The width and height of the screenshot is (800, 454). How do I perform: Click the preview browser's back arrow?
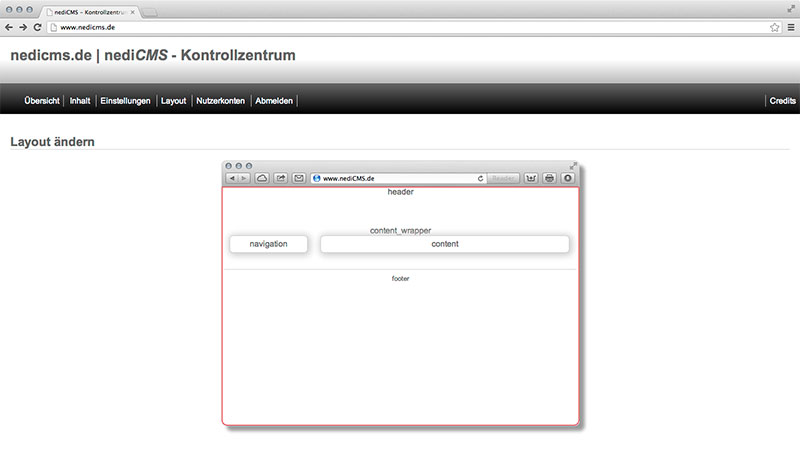[x=232, y=178]
